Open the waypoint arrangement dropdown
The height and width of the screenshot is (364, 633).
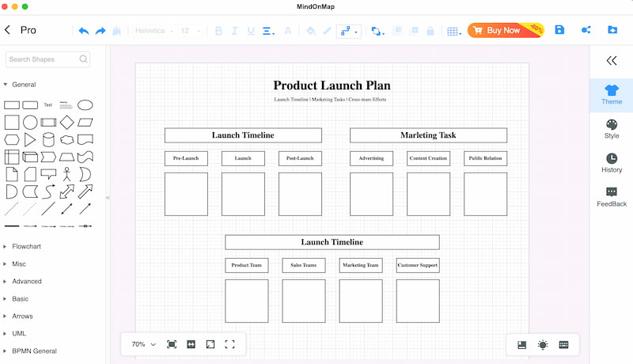point(377,31)
